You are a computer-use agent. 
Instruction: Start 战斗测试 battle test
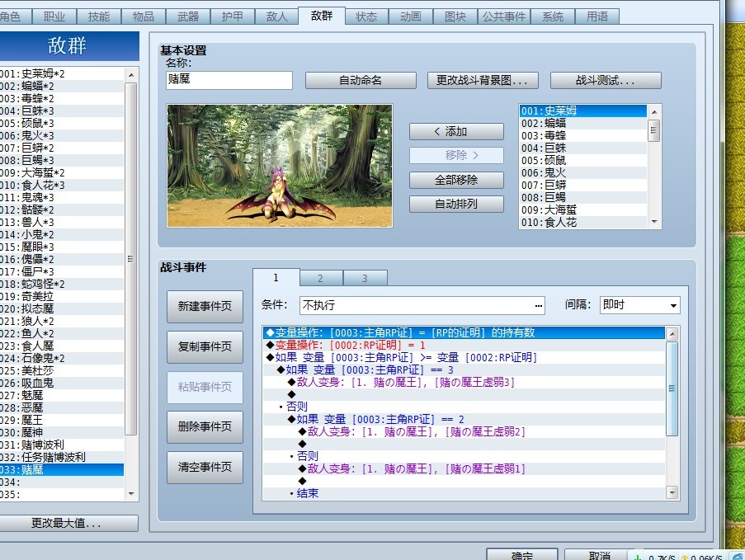pos(606,80)
